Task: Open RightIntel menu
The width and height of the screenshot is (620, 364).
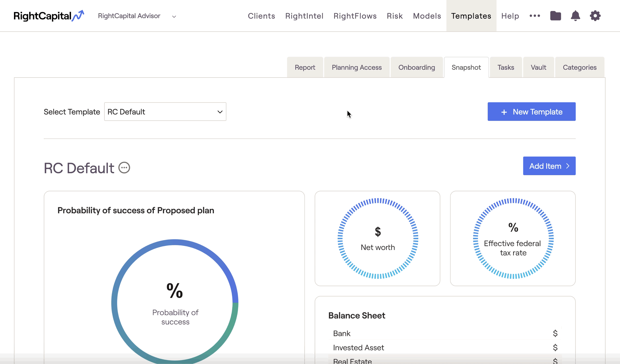Action: coord(304,16)
